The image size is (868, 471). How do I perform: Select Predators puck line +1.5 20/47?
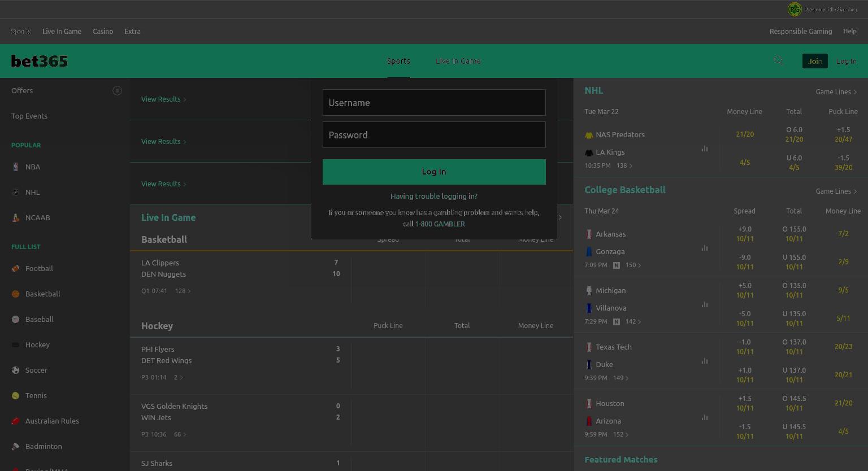pyautogui.click(x=843, y=134)
